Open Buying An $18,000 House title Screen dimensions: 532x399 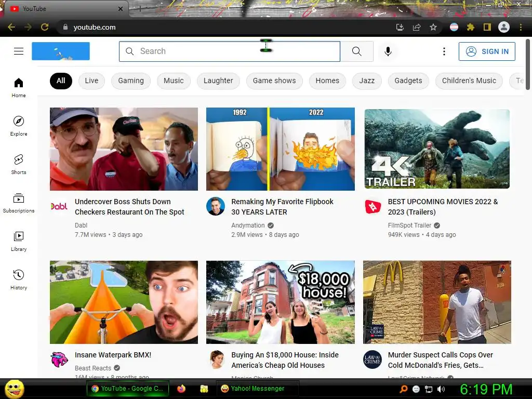(x=285, y=360)
